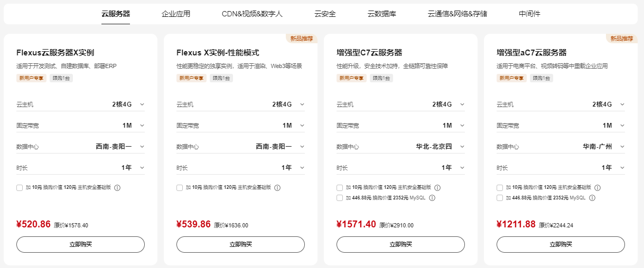Click 立即购买 on Flexus云服务器X实例 card
644x268 pixels.
pyautogui.click(x=80, y=244)
